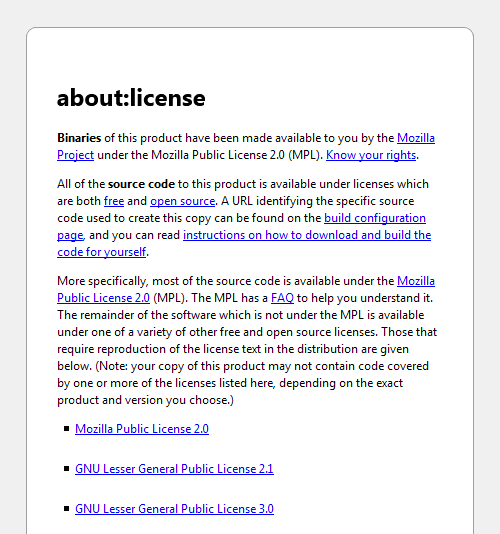Click the bold word Binaries
The image size is (500, 534).
click(79, 138)
